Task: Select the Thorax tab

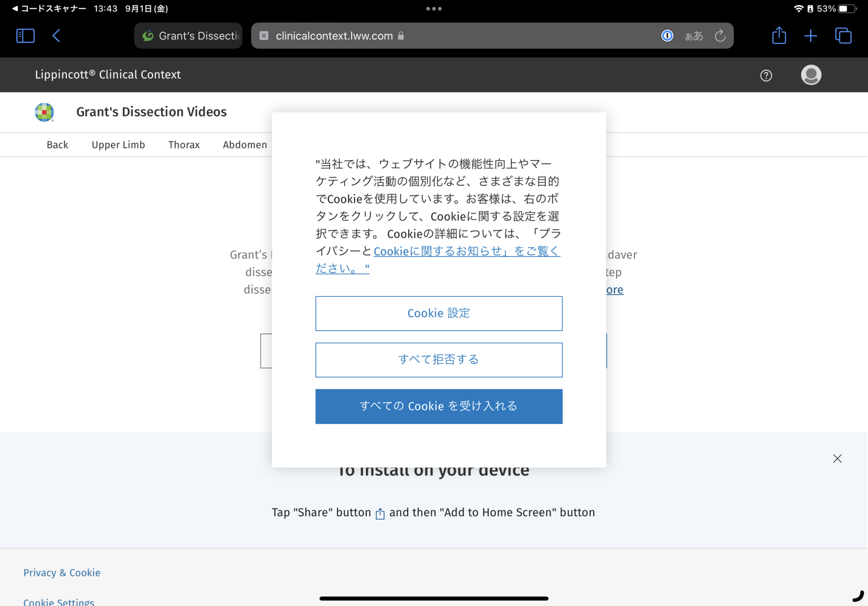Action: coord(184,145)
